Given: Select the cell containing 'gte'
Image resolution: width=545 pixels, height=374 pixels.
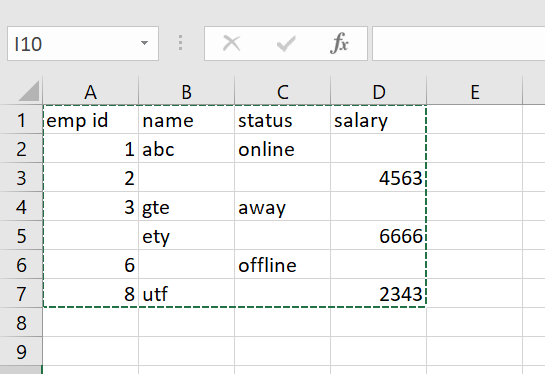Looking at the screenshot, I should point(187,206).
